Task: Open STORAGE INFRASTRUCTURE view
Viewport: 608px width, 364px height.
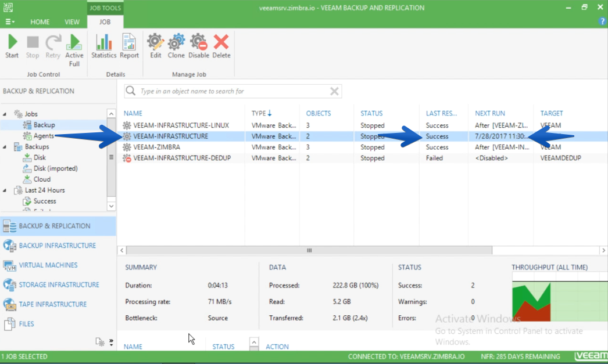Action: (x=58, y=284)
